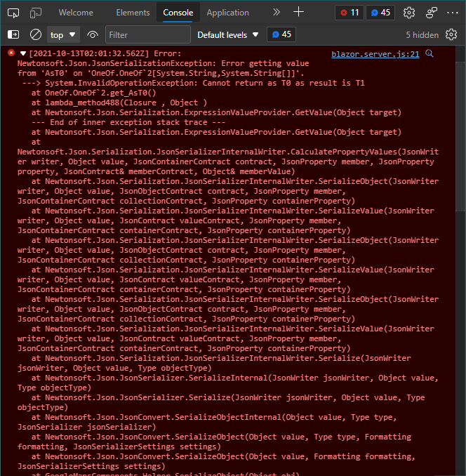Toggle the console sidebar panel
Viewport: 466px width, 476px height.
coord(13,34)
